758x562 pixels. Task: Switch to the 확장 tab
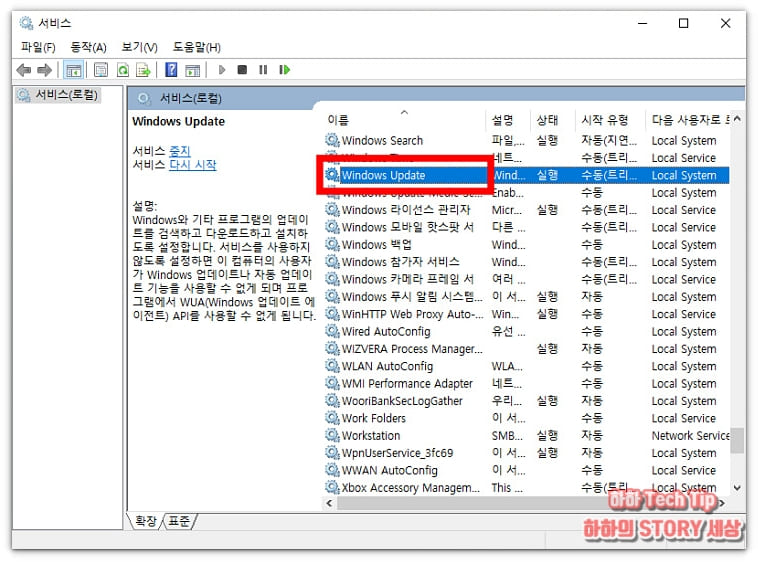coord(146,521)
